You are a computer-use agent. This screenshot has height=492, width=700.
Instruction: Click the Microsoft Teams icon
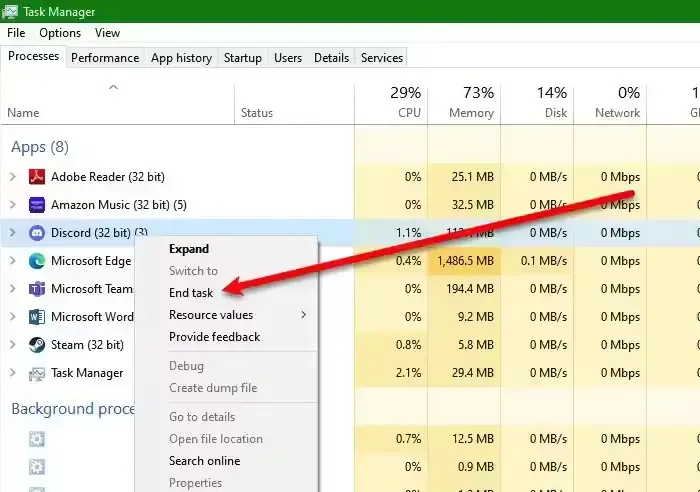coord(37,289)
